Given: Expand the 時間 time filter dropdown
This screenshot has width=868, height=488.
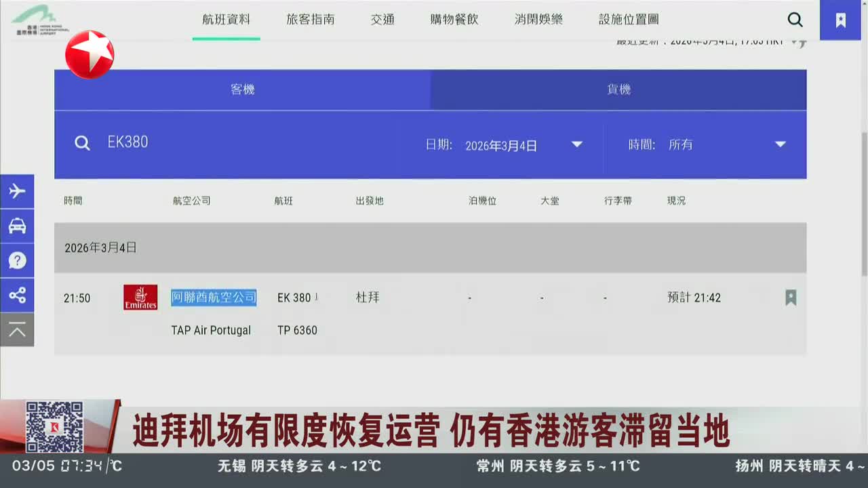Looking at the screenshot, I should [x=780, y=144].
